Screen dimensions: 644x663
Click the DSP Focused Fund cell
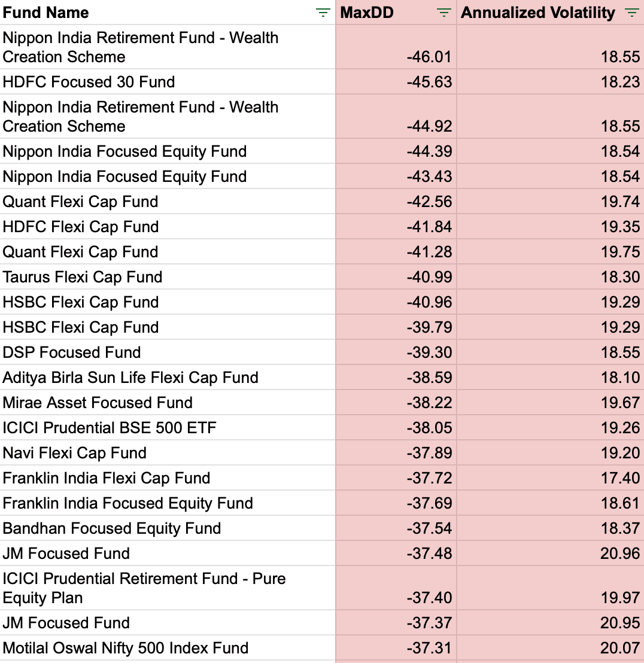[x=72, y=352]
